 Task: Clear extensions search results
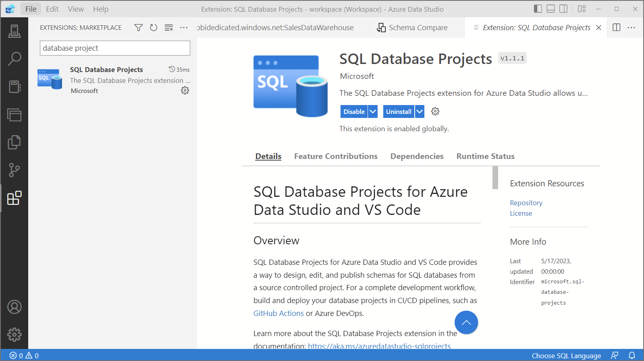coord(169,27)
